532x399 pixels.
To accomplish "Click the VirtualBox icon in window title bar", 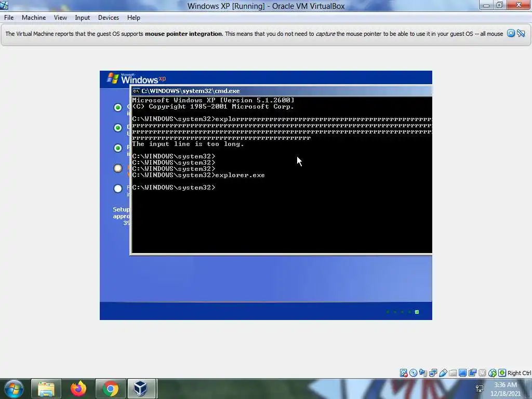I will click(4, 5).
